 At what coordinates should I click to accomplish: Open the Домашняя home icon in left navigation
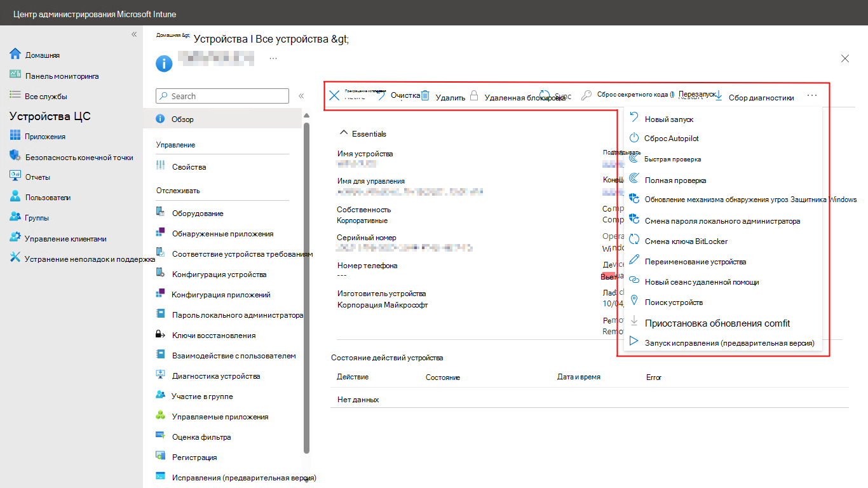[x=16, y=55]
